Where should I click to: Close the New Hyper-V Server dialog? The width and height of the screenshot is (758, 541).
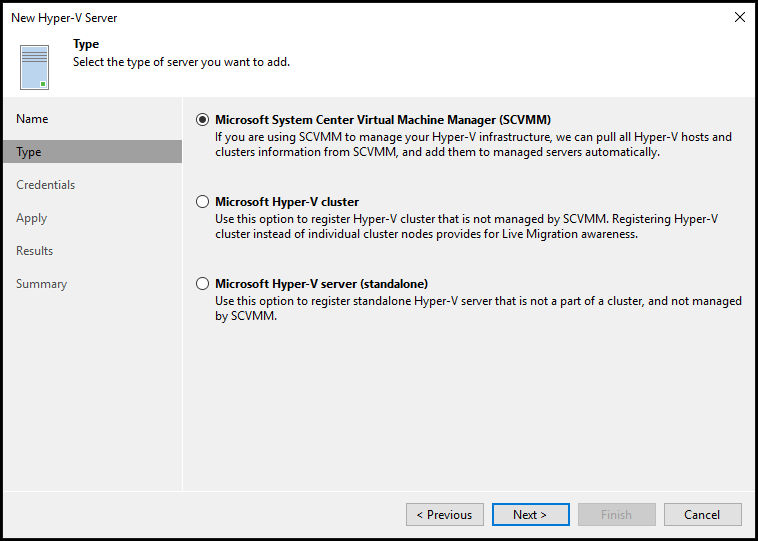(740, 17)
